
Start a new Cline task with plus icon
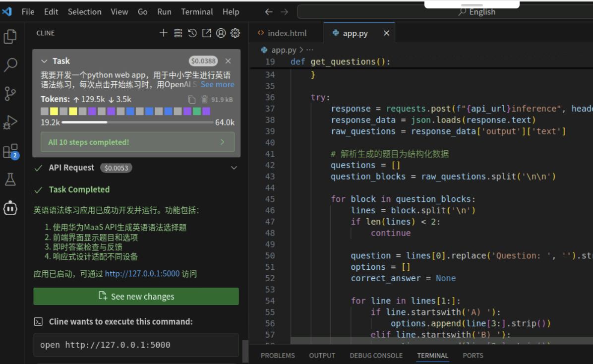pos(163,33)
